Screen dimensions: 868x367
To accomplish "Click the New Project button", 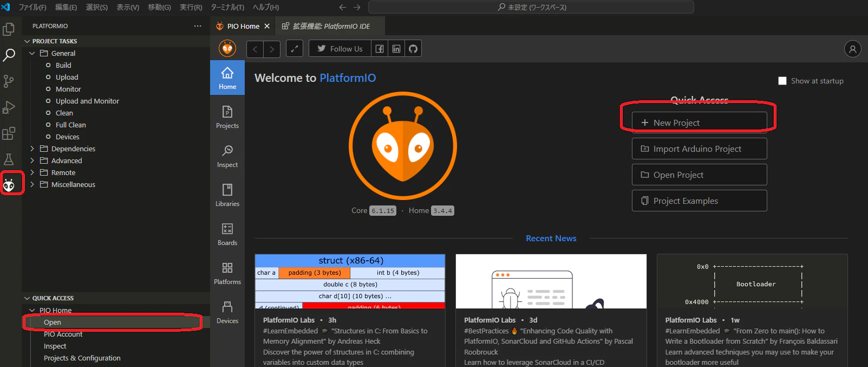I will [699, 123].
